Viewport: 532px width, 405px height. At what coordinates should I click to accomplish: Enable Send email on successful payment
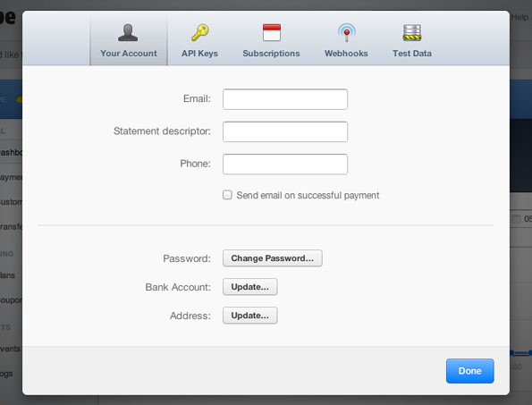coord(227,195)
